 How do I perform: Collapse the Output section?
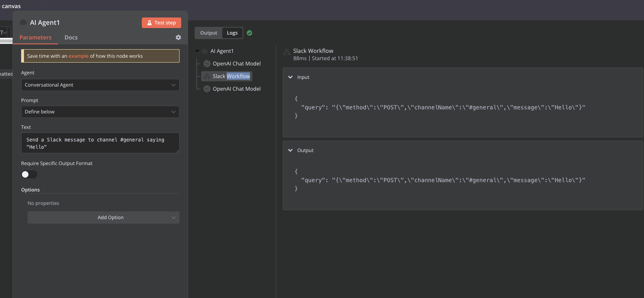(290, 150)
